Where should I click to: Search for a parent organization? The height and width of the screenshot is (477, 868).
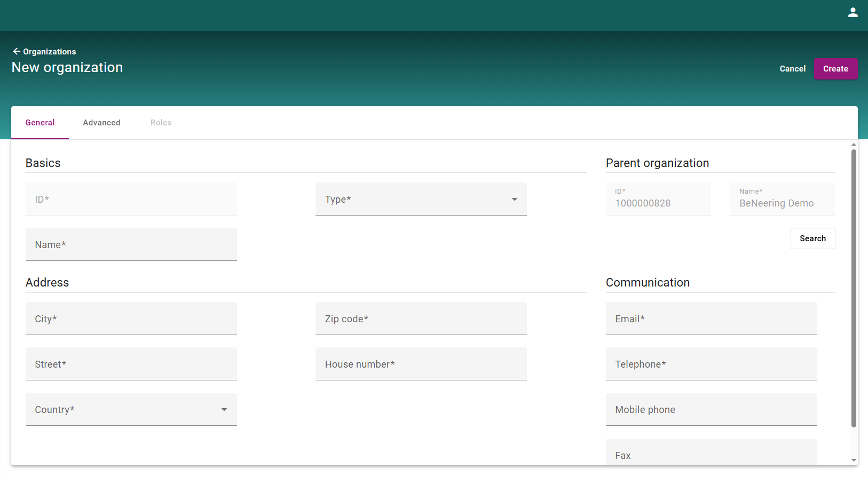coord(812,238)
